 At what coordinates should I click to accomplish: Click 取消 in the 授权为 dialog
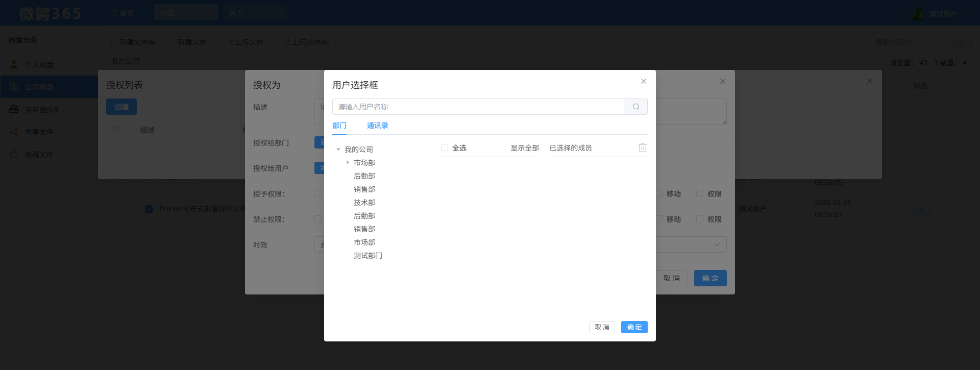pos(672,278)
